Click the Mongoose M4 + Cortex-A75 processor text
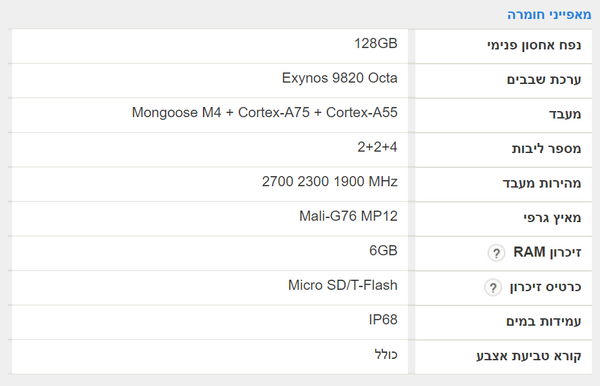600x386 pixels. coord(264,112)
